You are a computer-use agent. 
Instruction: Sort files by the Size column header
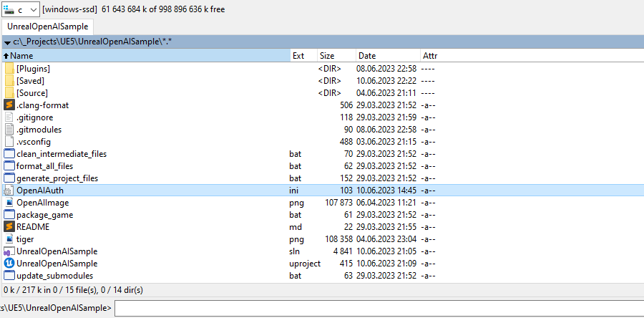(x=336, y=55)
